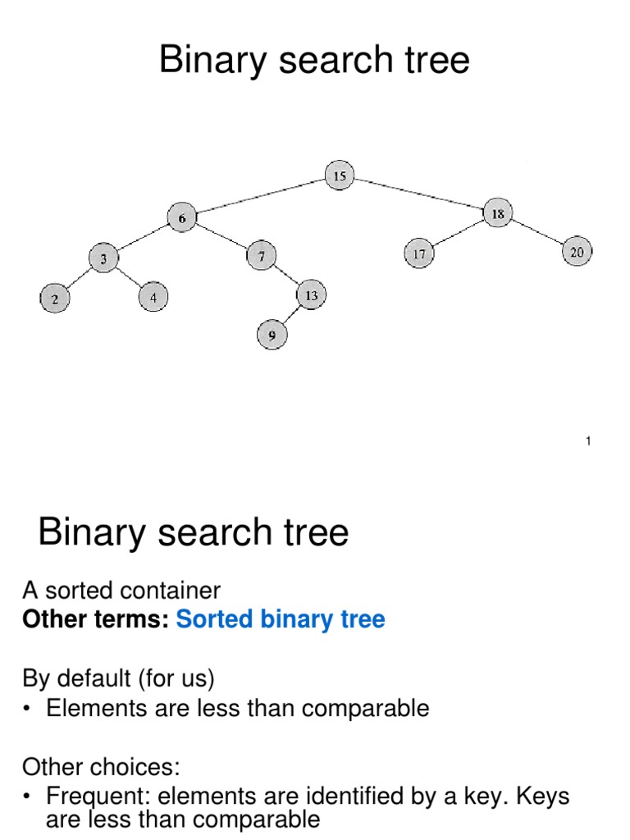Click slide page number 1
Image resolution: width=630 pixels, height=840 pixels.
pos(588,442)
